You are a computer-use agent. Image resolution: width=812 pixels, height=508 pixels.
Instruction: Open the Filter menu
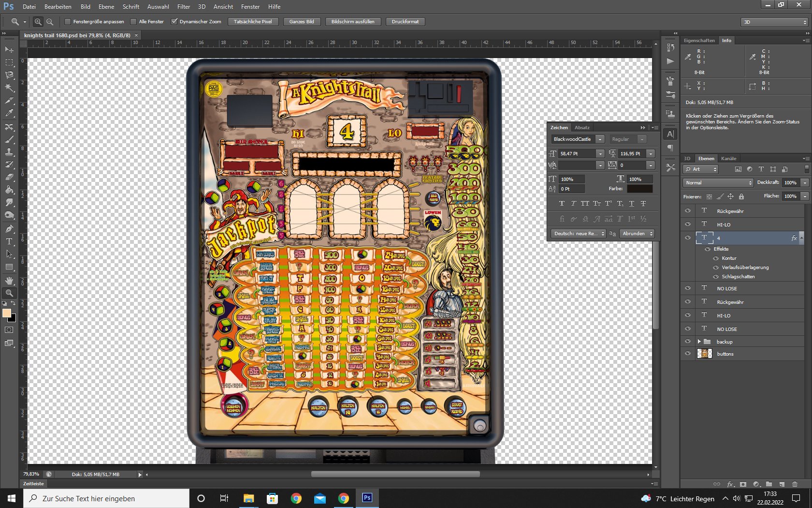(x=184, y=7)
